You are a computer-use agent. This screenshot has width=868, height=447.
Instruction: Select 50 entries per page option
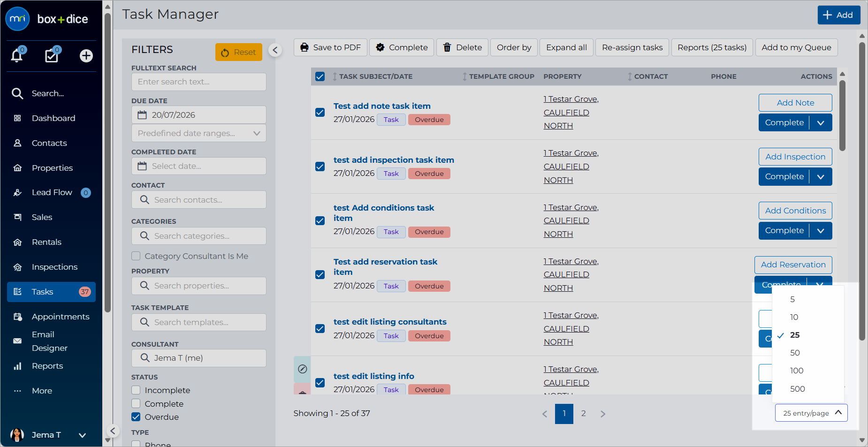coord(795,353)
